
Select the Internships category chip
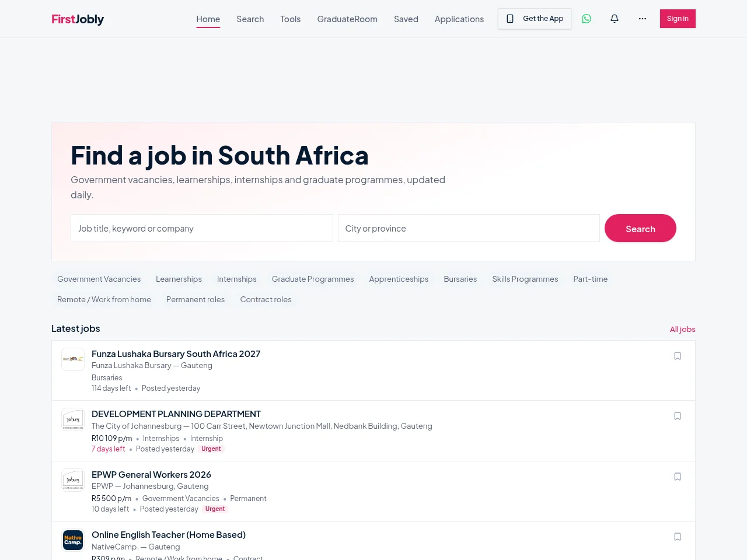pos(237,279)
